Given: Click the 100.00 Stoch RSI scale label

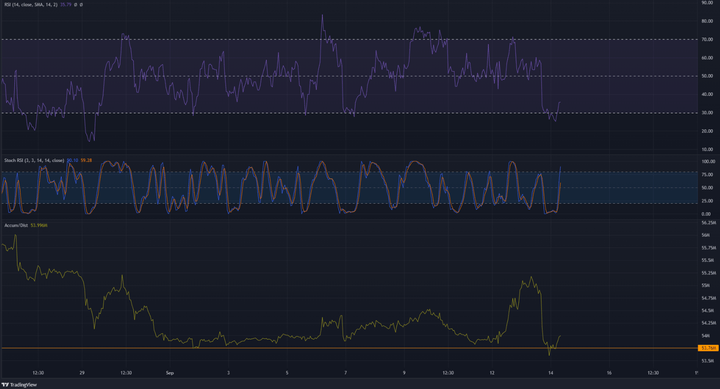Looking at the screenshot, I should tap(708, 162).
